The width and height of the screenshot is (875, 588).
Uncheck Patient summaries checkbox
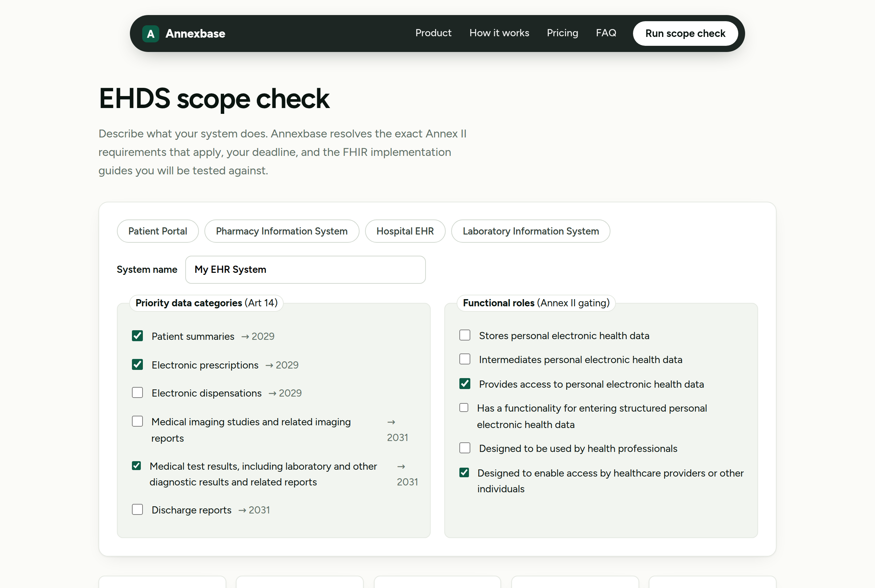(x=138, y=336)
